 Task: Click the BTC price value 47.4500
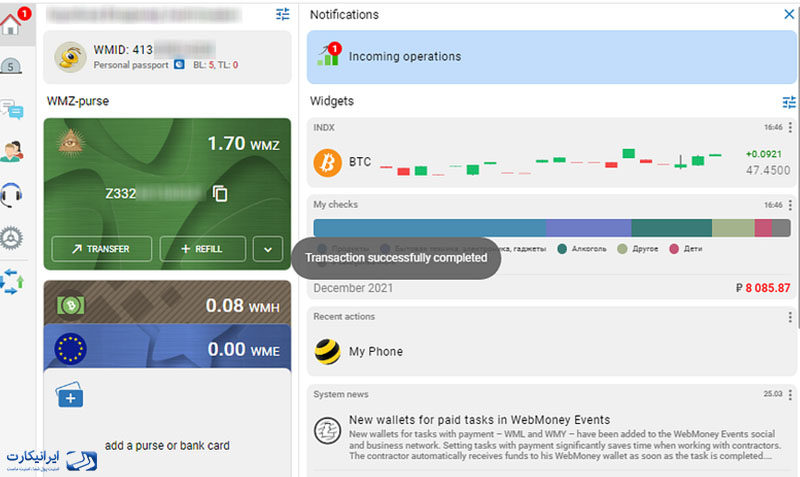(768, 170)
